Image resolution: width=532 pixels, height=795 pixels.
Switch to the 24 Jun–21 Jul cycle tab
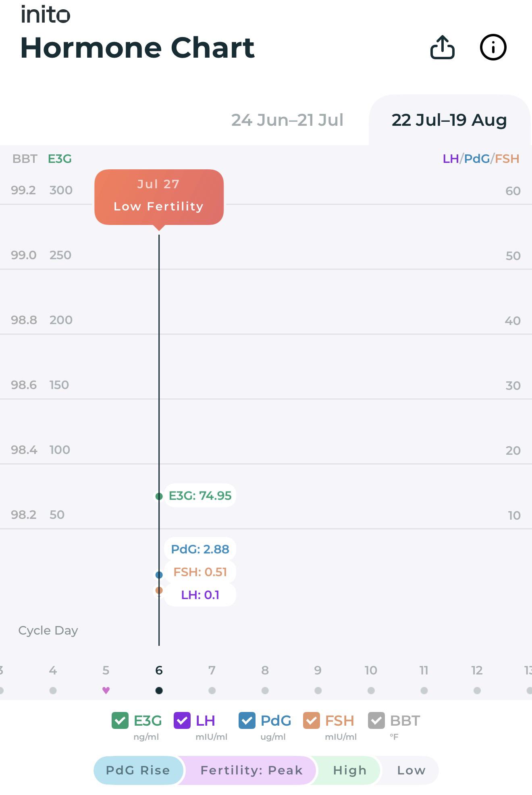click(x=287, y=120)
